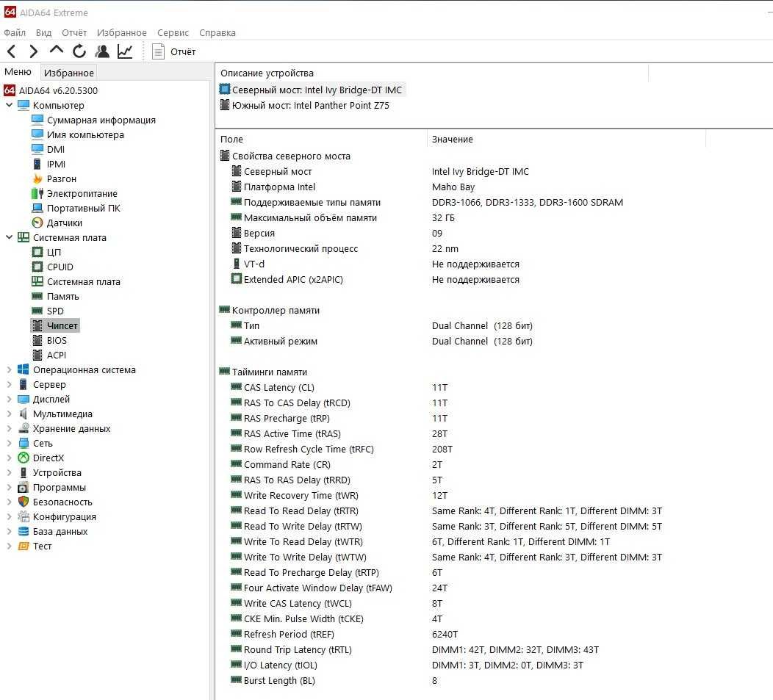Screen dimensions: 773x700
Task: Switch to the Меню tab
Action: click(18, 72)
